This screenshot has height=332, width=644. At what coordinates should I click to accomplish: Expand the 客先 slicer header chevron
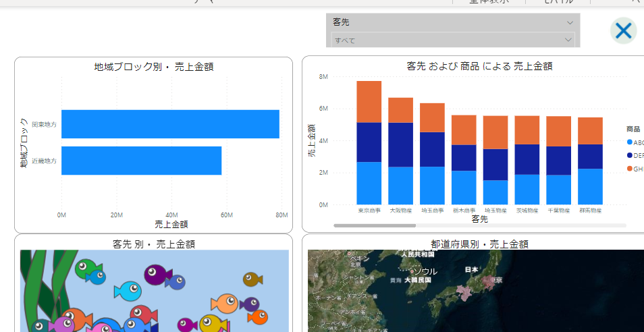[569, 22]
